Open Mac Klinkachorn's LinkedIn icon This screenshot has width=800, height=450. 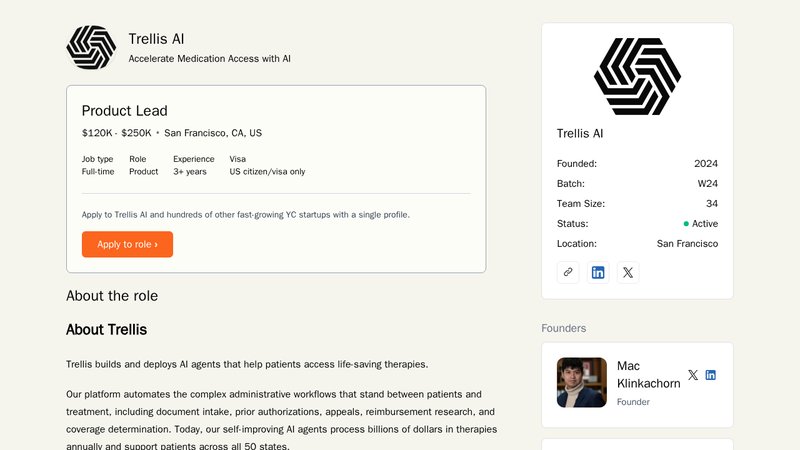pyautogui.click(x=711, y=375)
